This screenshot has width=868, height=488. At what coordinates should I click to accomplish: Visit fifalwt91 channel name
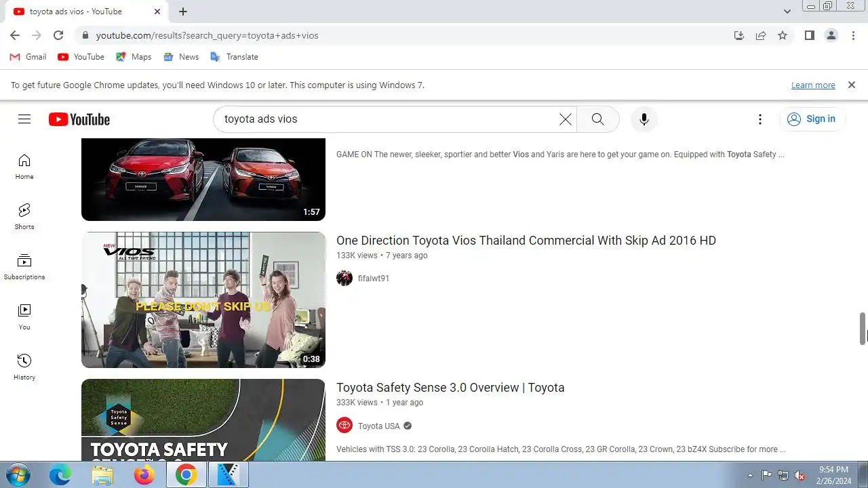click(x=374, y=279)
